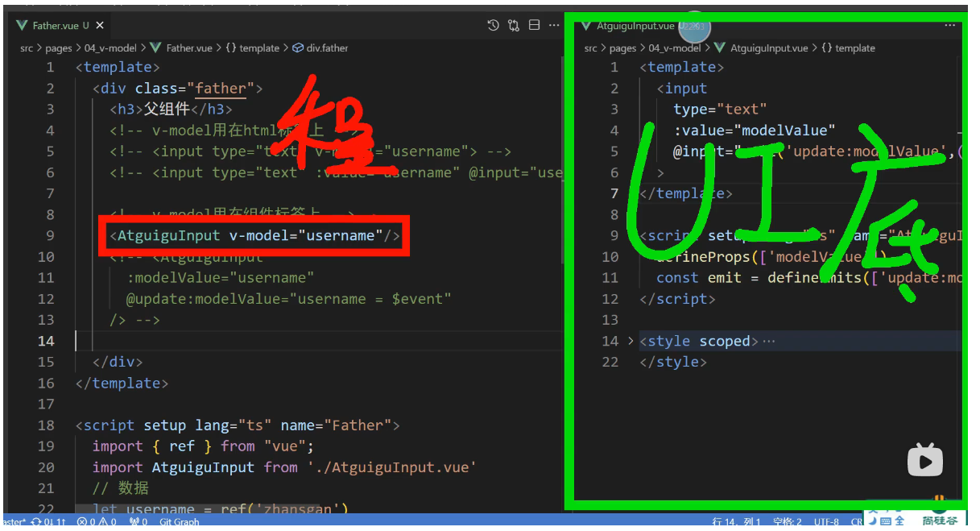This screenshot has width=980, height=531.
Task: Click 'pages' in the Father.vue breadcrumb
Action: coord(59,48)
